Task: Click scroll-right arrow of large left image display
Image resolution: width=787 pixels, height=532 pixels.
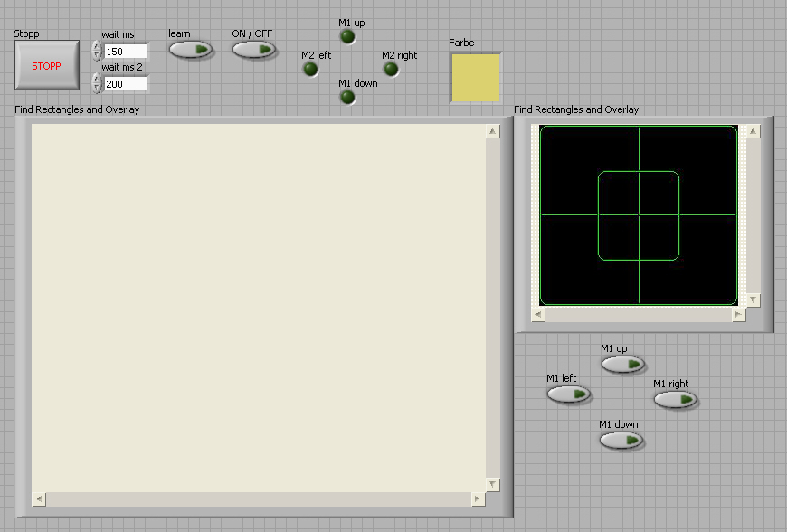Action: [x=478, y=499]
